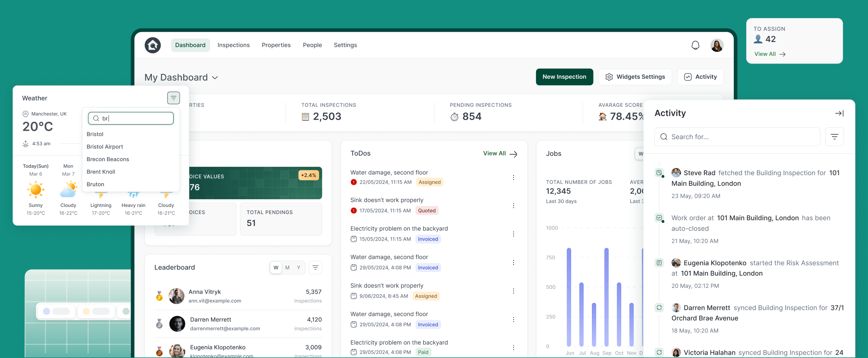Click the Total Inspections clipboard icon
Screen dimensions: 868x358
click(x=305, y=117)
